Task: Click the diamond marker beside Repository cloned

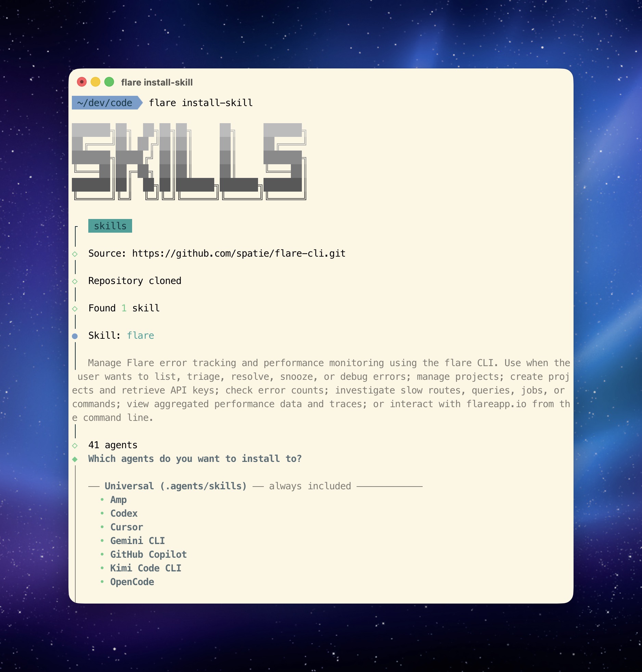Action: pyautogui.click(x=75, y=281)
